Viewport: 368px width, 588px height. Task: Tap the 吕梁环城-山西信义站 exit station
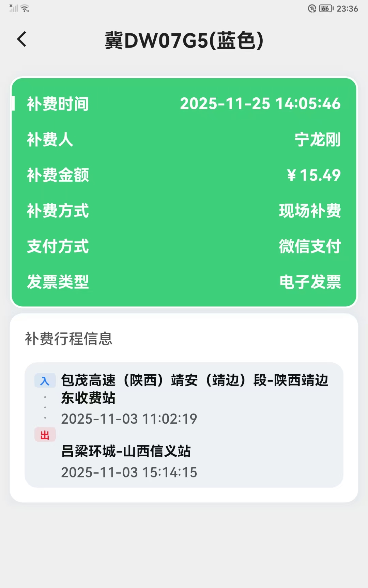tap(126, 451)
